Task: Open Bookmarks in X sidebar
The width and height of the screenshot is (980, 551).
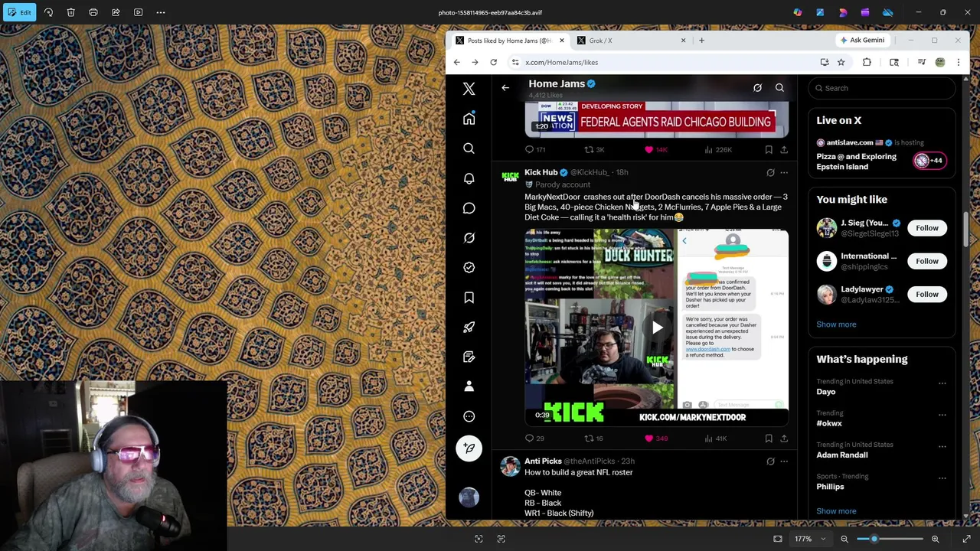Action: pyautogui.click(x=469, y=297)
